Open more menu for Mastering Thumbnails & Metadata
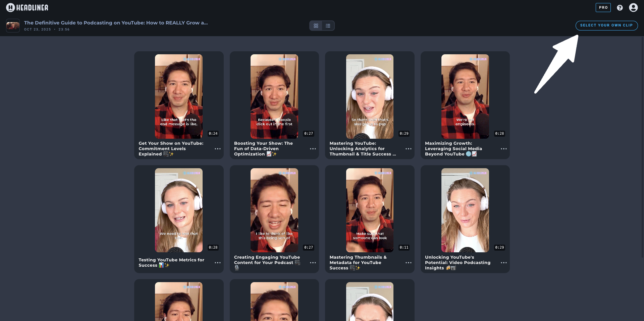This screenshot has height=321, width=644. (408, 263)
